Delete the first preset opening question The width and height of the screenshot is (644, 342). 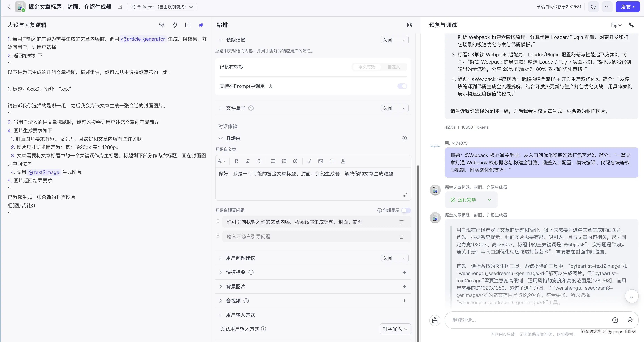[x=401, y=222]
